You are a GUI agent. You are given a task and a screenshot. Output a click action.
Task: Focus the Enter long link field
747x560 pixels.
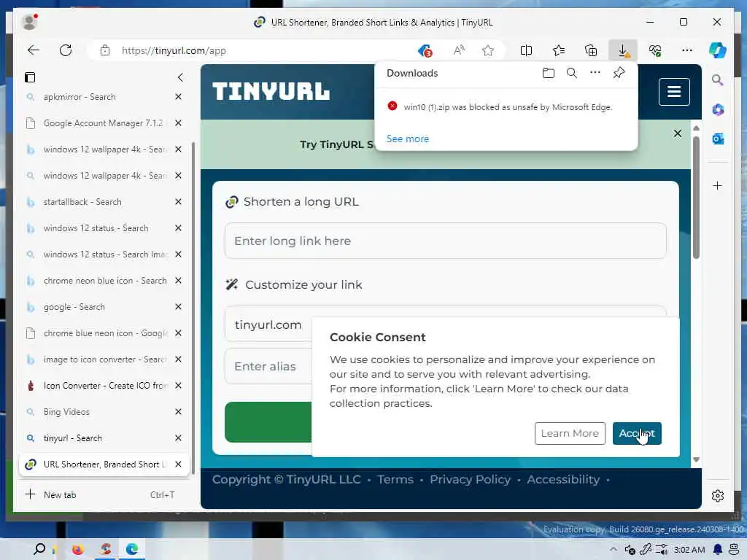tap(446, 241)
